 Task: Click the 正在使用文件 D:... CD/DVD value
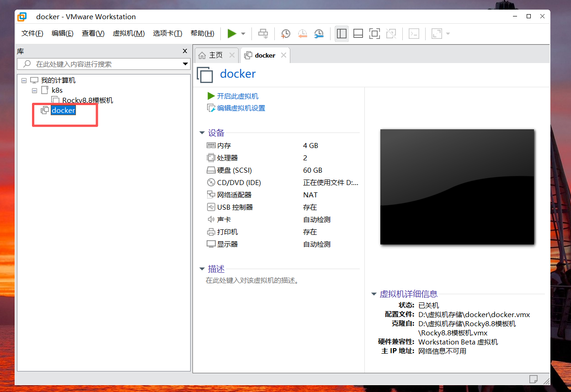coord(331,183)
